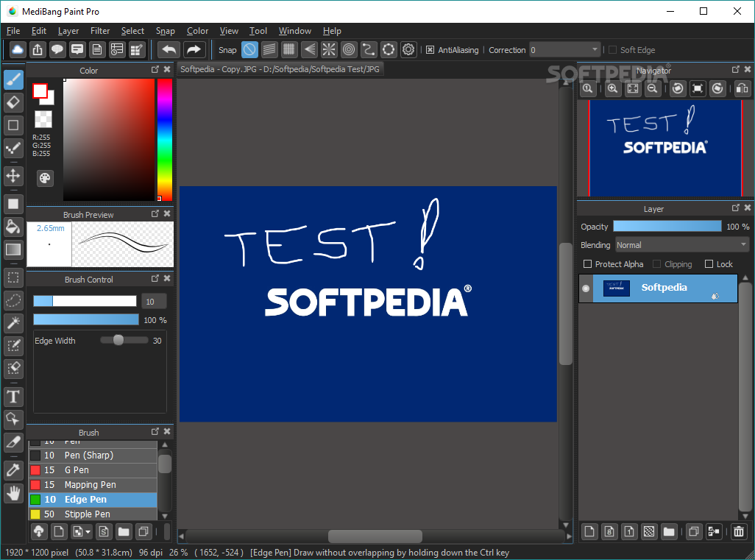Image resolution: width=755 pixels, height=560 pixels.
Task: Toggle the AntiAliasing checkbox
Action: (430, 50)
